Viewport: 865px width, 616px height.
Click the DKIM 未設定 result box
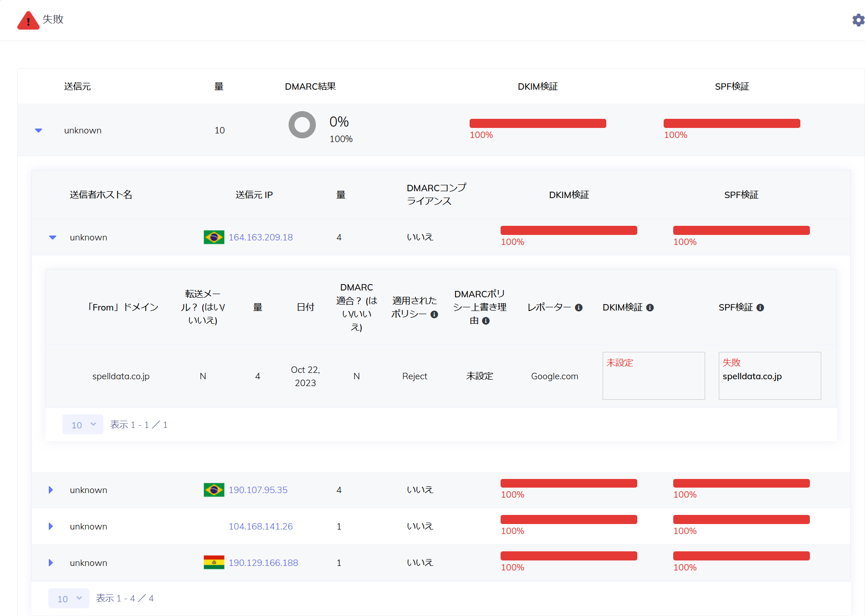pyautogui.click(x=654, y=376)
